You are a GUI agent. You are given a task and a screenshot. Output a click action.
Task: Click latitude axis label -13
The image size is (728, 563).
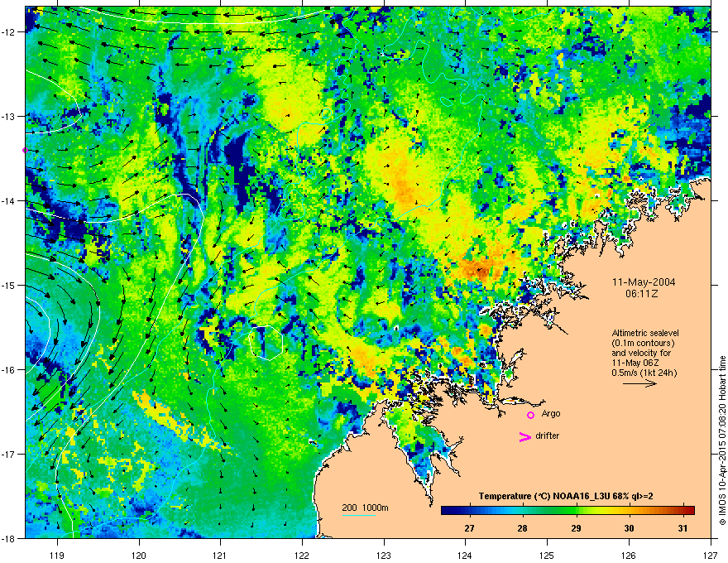8,116
